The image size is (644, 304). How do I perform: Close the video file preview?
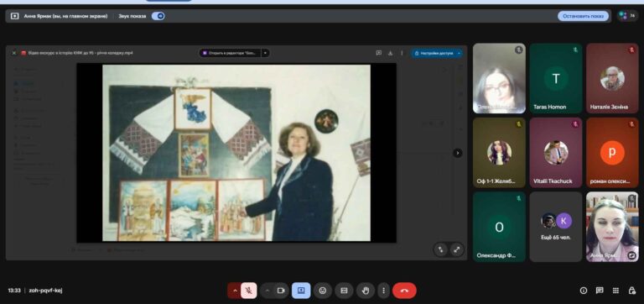[x=14, y=53]
